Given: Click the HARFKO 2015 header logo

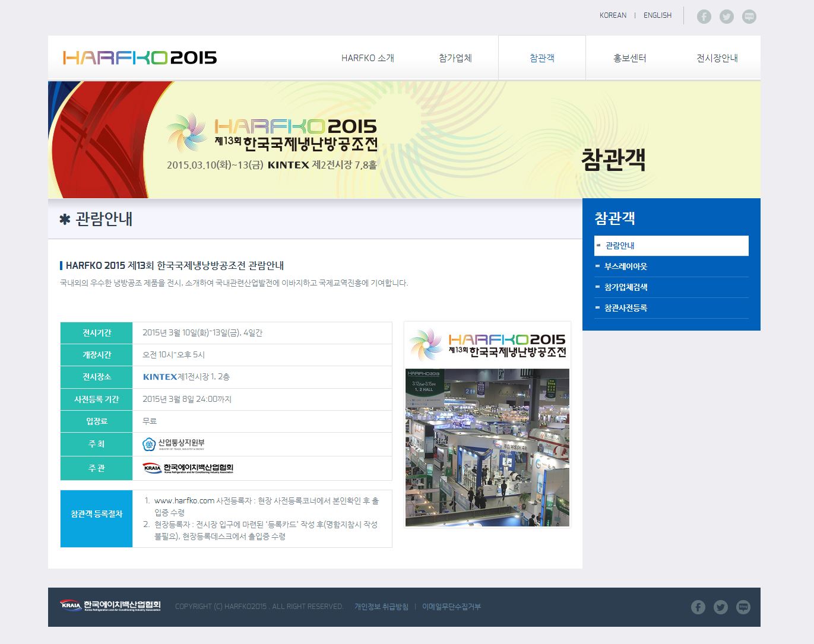Looking at the screenshot, I should (140, 58).
